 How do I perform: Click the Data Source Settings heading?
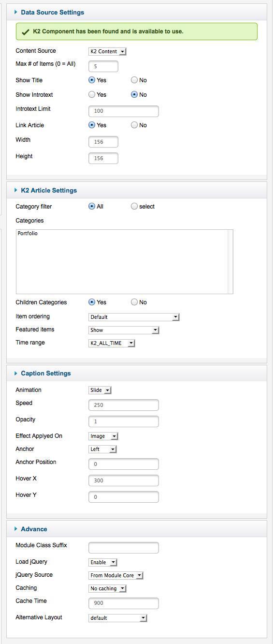click(x=52, y=12)
